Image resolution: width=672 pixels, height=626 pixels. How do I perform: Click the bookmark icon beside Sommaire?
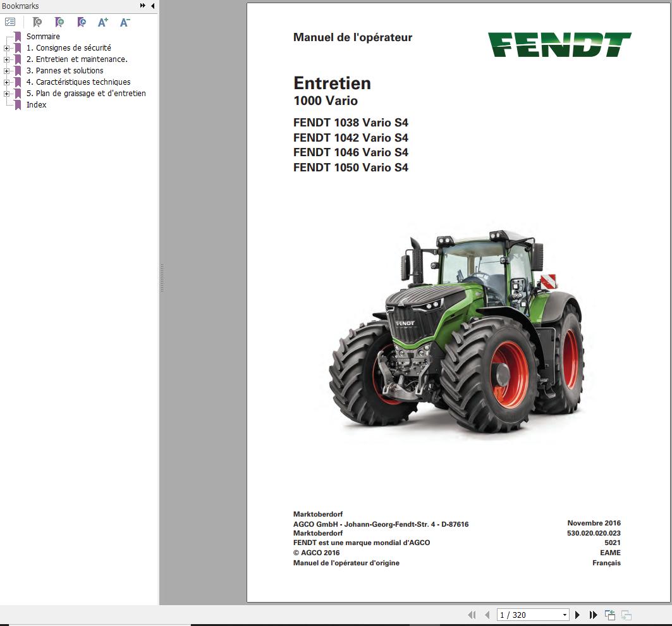[18, 37]
